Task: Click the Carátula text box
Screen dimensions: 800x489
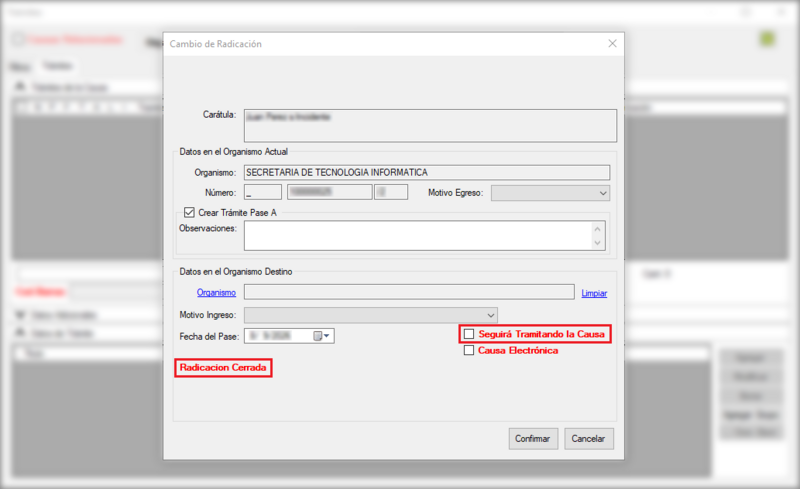Action: tap(430, 126)
